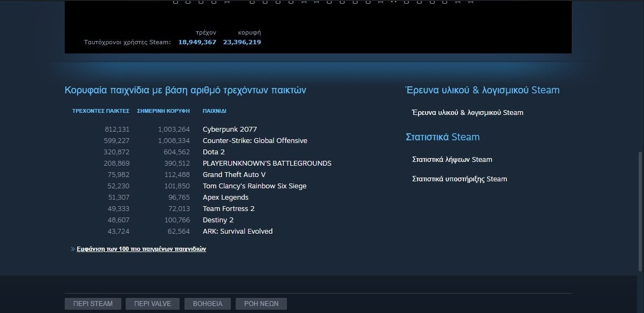Click the ΠΕΡΙ VALVE footer button
The image size is (644, 313).
pos(153,303)
